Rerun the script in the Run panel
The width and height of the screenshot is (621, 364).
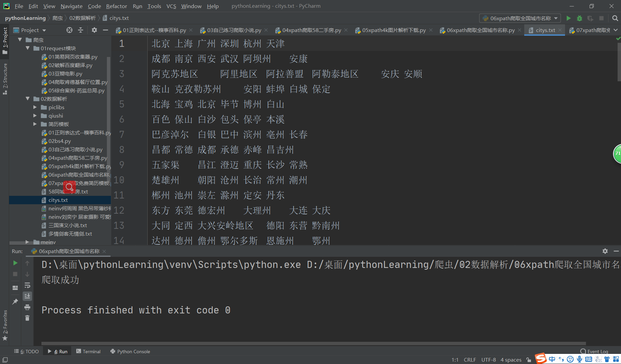click(x=15, y=263)
